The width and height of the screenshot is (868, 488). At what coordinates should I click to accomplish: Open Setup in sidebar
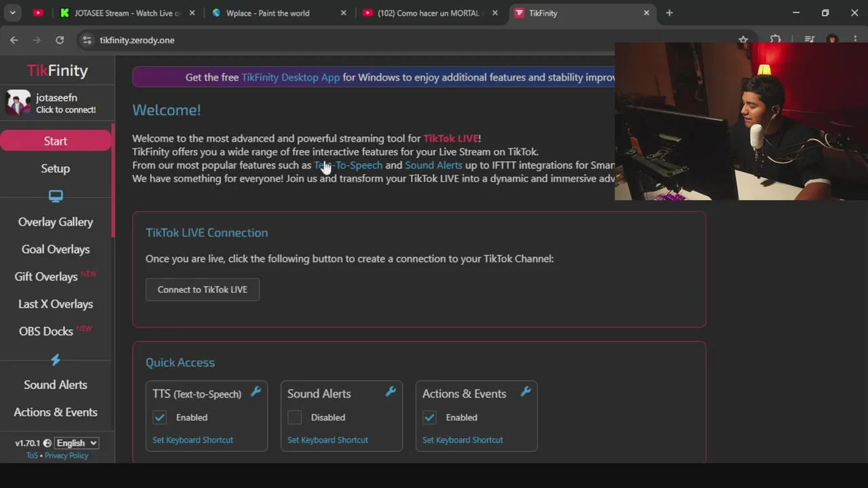[x=56, y=168]
